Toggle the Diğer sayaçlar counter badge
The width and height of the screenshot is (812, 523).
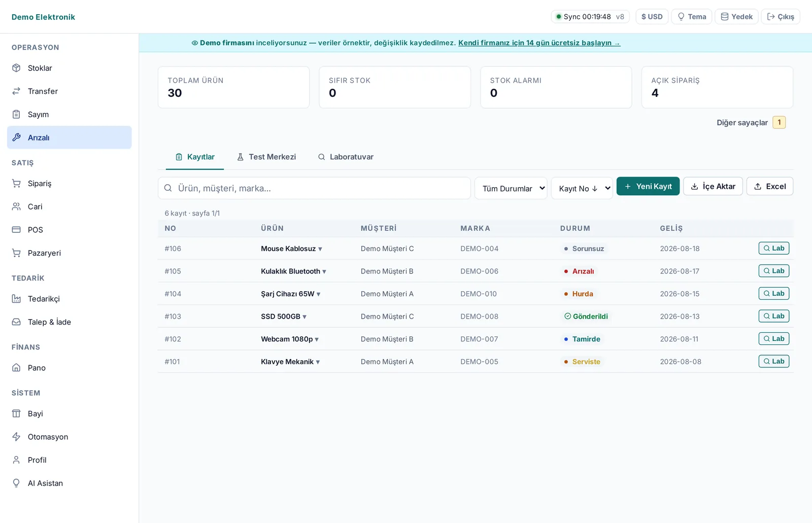click(x=779, y=122)
